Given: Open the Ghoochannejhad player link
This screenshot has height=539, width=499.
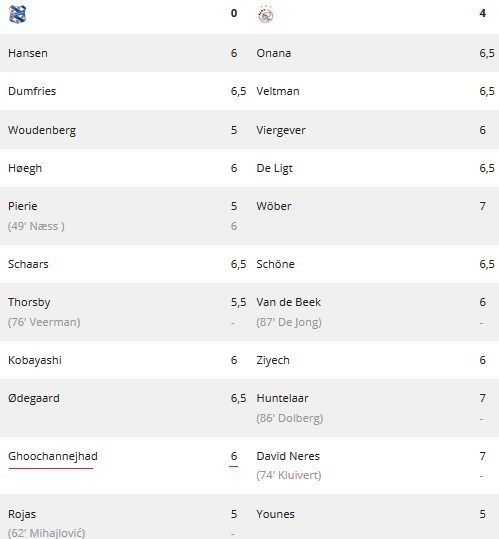Looking at the screenshot, I should [53, 456].
